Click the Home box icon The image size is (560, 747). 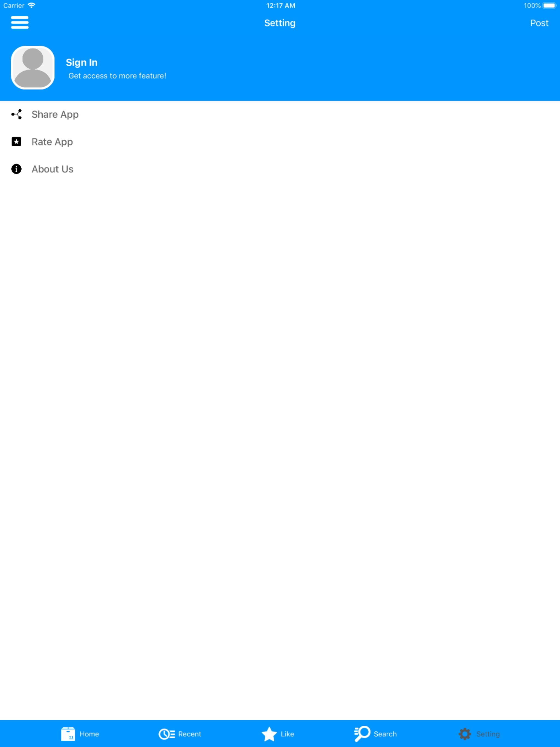pos(68,734)
